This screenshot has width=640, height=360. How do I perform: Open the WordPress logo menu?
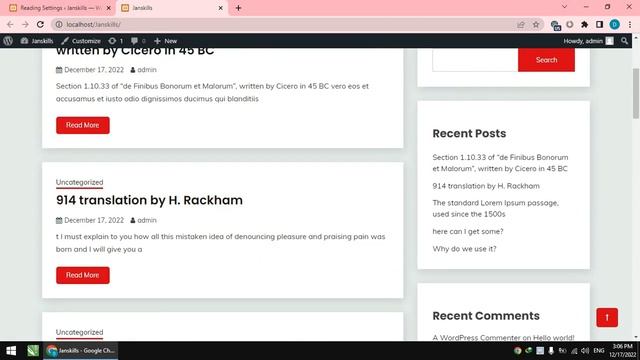point(8,41)
